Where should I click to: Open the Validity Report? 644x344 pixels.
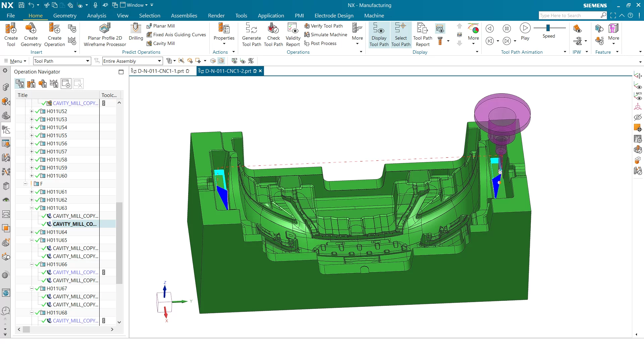coord(293,35)
